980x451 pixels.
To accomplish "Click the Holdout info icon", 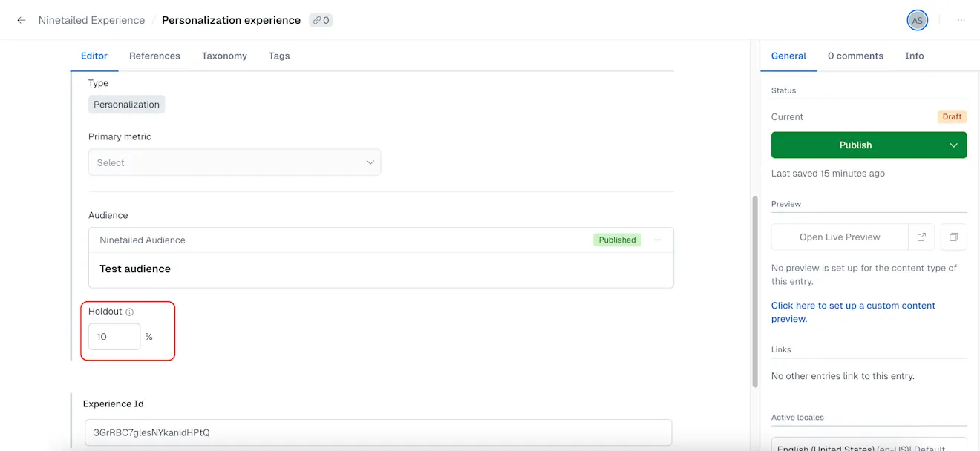I will (x=129, y=311).
